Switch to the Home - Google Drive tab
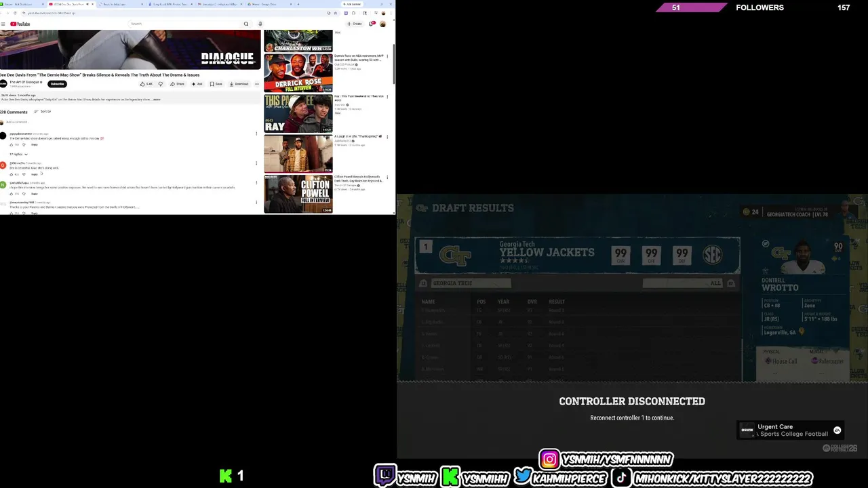This screenshot has width=868, height=488. [x=269, y=4]
